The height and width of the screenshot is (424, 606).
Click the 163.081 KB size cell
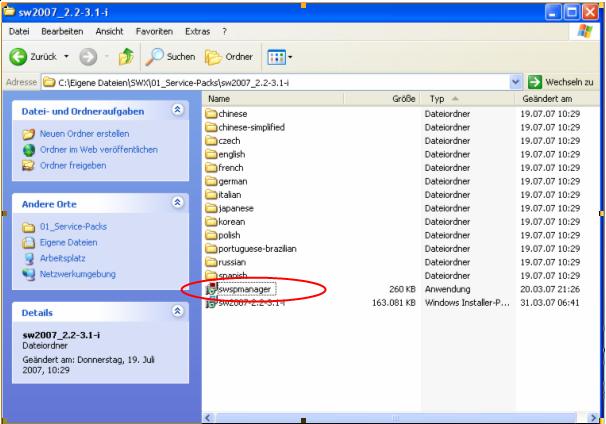point(393,303)
